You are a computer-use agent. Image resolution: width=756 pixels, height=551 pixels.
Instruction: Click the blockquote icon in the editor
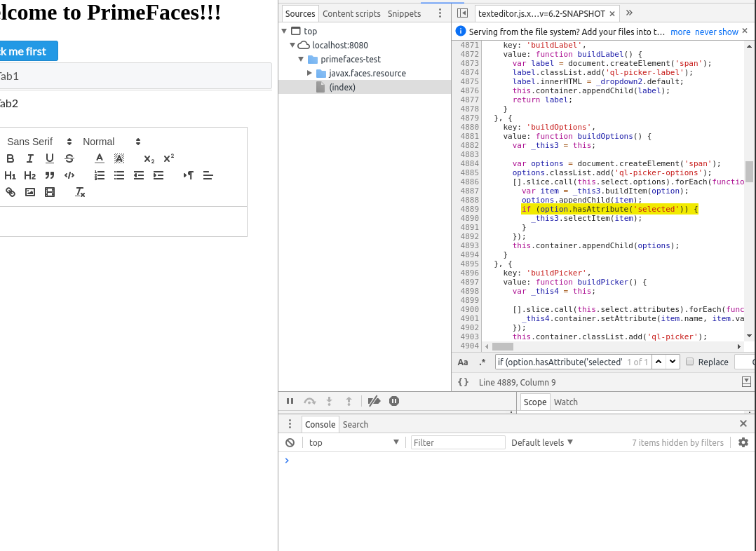[x=49, y=175]
